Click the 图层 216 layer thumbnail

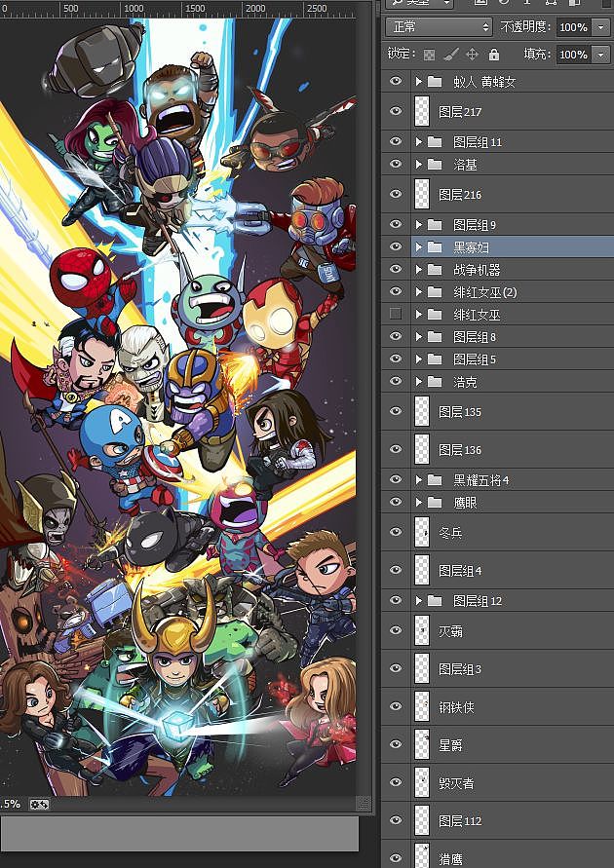pyautogui.click(x=422, y=194)
